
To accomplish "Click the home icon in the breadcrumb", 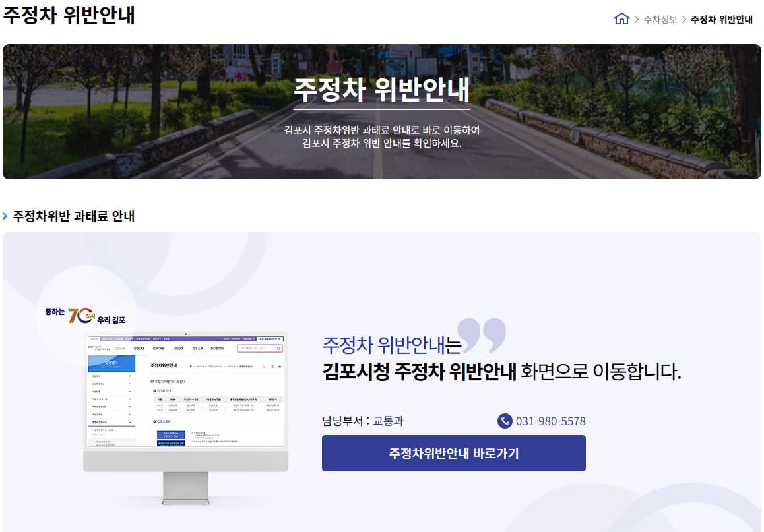I will coord(621,20).
